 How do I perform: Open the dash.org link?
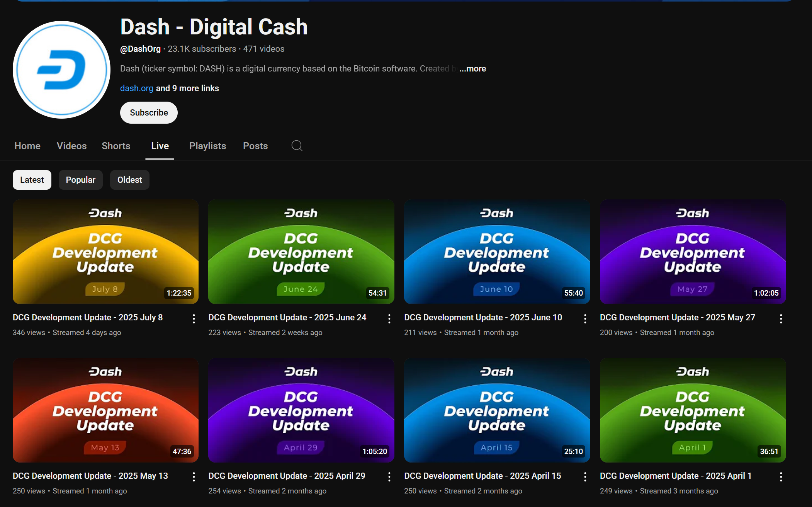(137, 88)
